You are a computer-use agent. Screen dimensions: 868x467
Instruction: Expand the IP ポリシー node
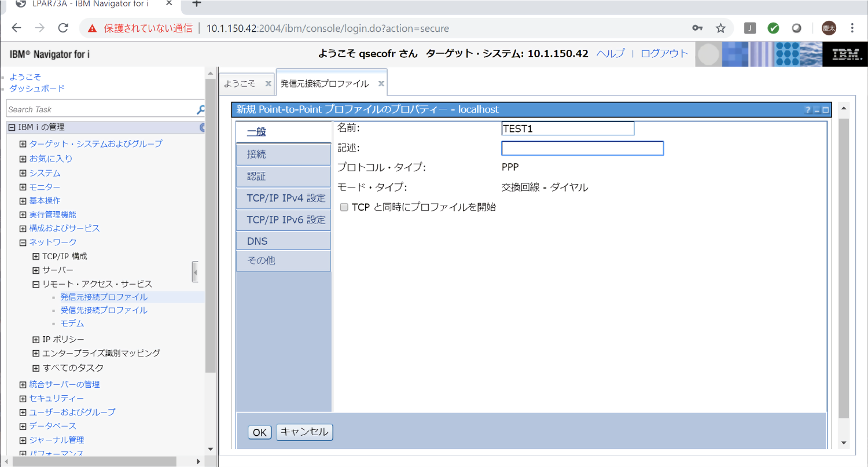click(36, 339)
